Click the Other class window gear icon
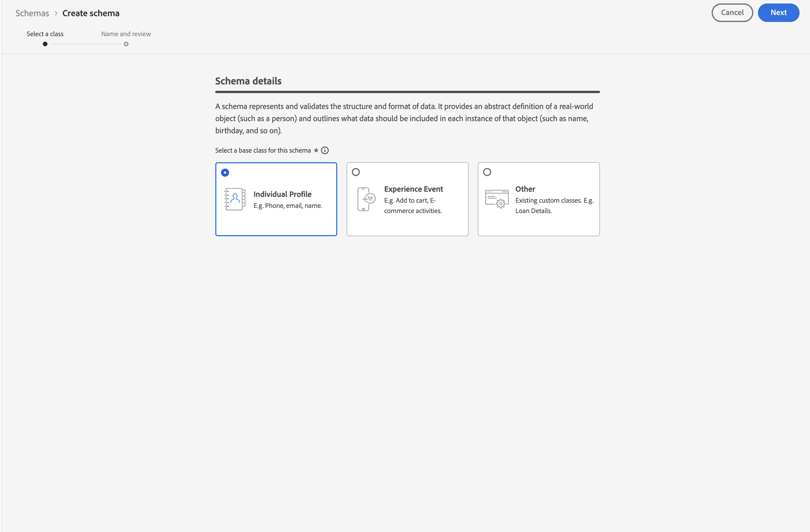810x532 pixels. 497,199
